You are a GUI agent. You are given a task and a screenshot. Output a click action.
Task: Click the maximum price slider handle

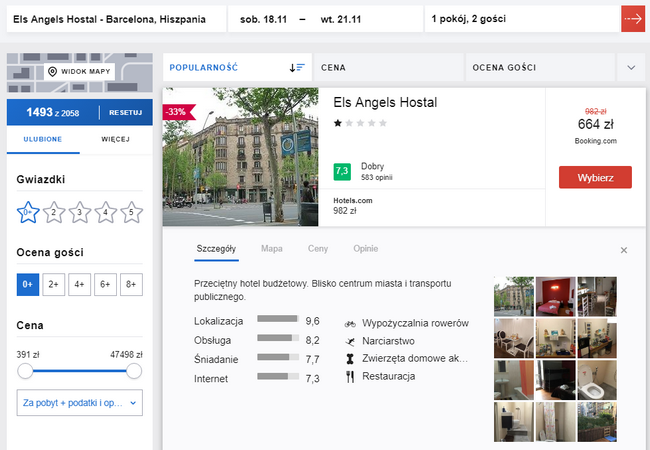click(x=134, y=371)
